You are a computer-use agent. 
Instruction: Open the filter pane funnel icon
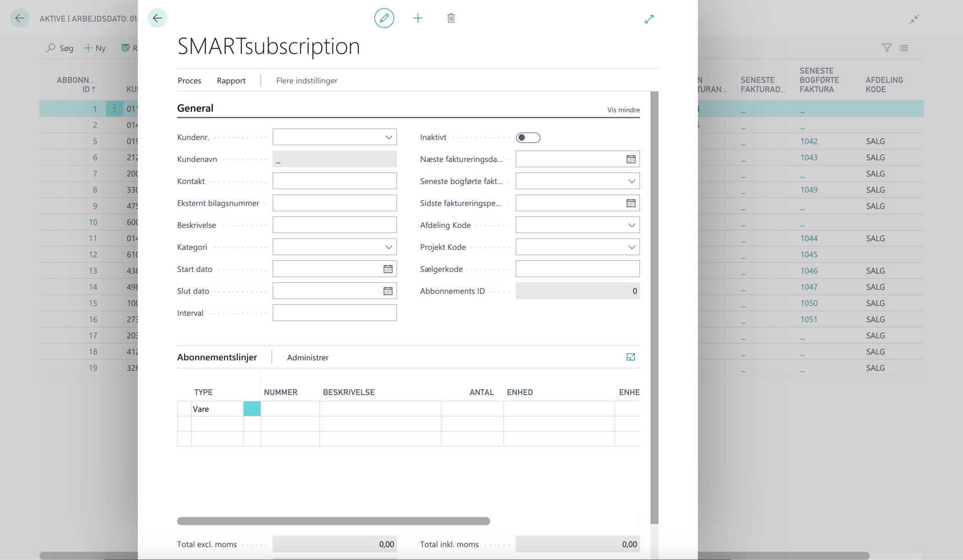(x=887, y=48)
